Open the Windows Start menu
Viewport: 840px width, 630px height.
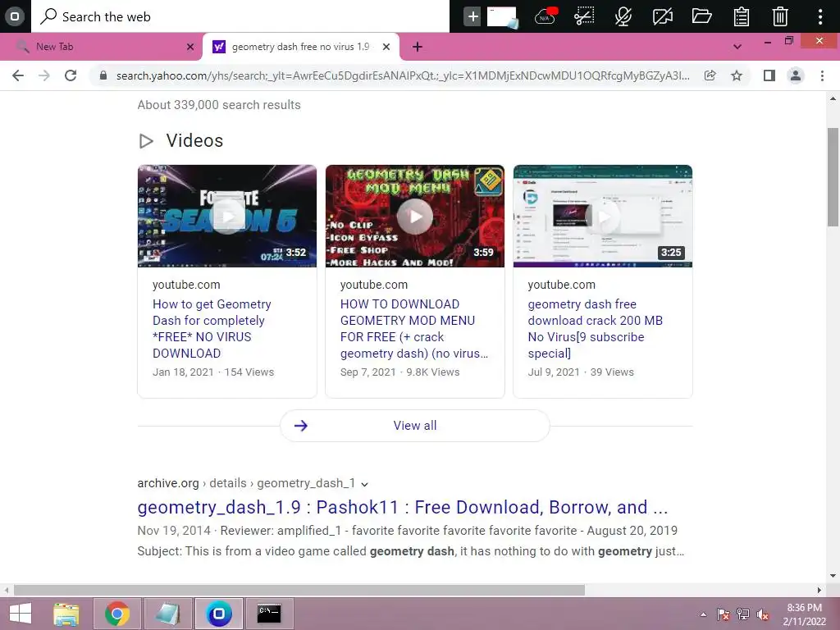21,614
